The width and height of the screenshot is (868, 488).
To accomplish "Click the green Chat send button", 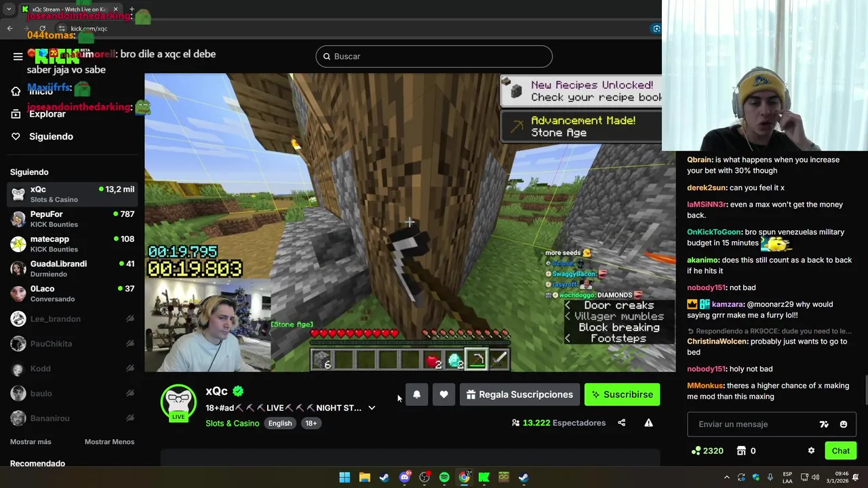I will (841, 451).
